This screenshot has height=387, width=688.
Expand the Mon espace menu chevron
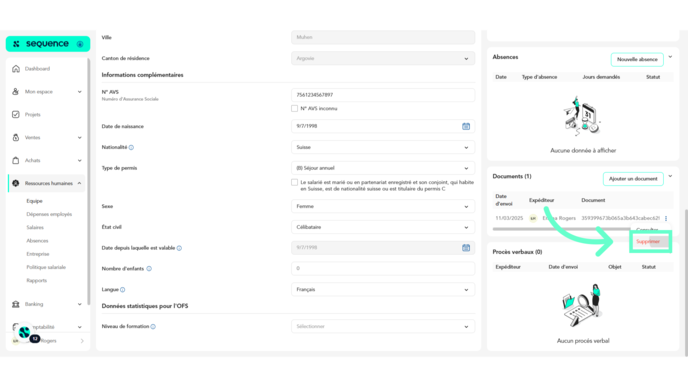pyautogui.click(x=80, y=92)
